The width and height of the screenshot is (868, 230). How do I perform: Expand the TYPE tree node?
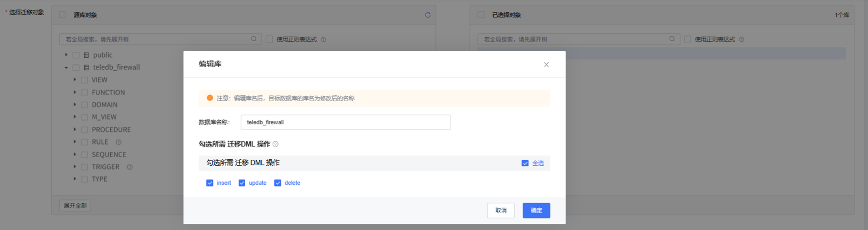75,179
